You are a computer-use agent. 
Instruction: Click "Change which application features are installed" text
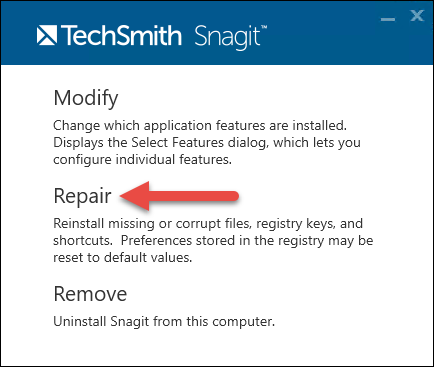pyautogui.click(x=200, y=126)
